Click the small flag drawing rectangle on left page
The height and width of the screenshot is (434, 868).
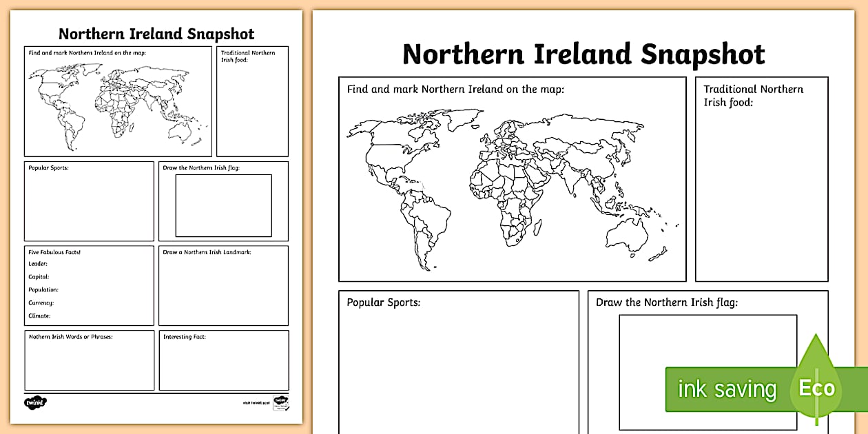click(x=223, y=205)
